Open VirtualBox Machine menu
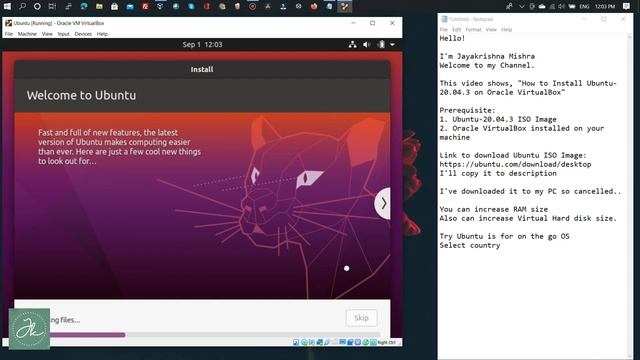This screenshot has width=640, height=360. [27, 34]
